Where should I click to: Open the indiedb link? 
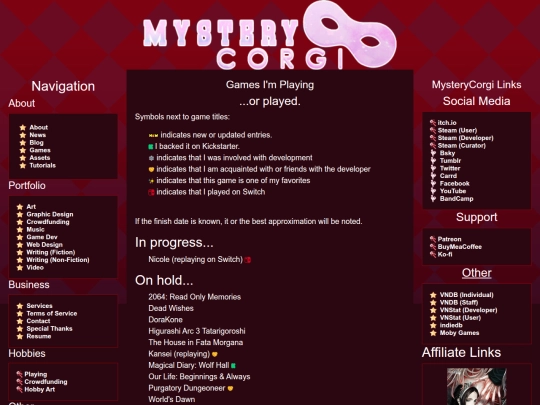(x=451, y=325)
